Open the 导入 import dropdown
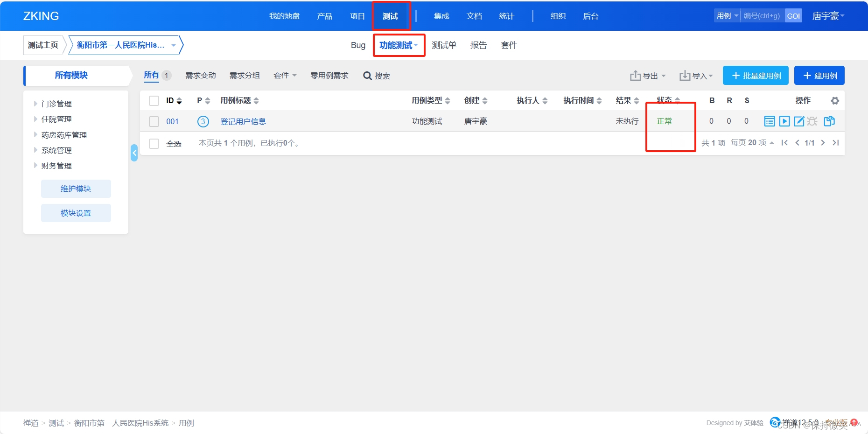This screenshot has height=434, width=868. [x=696, y=76]
